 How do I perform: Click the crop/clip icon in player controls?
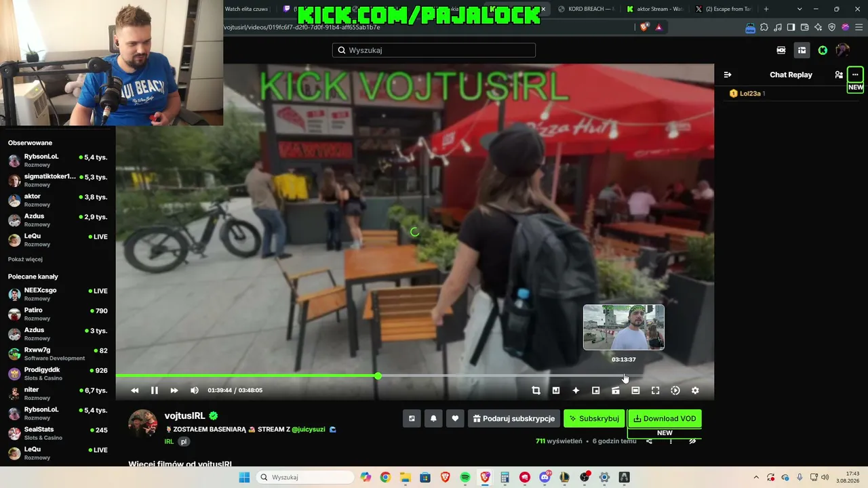point(536,390)
